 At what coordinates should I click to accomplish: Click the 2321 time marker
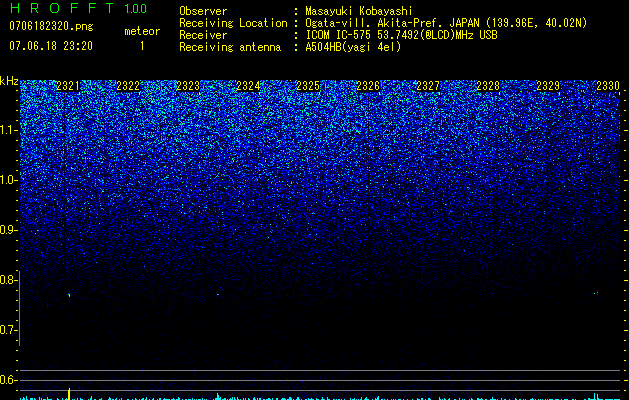point(68,86)
